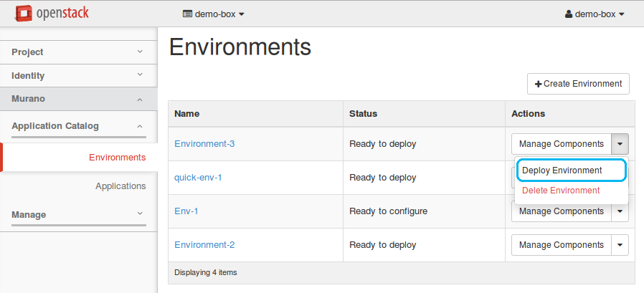644x293 pixels.
Task: Open Applications in the sidebar
Action: click(x=120, y=186)
